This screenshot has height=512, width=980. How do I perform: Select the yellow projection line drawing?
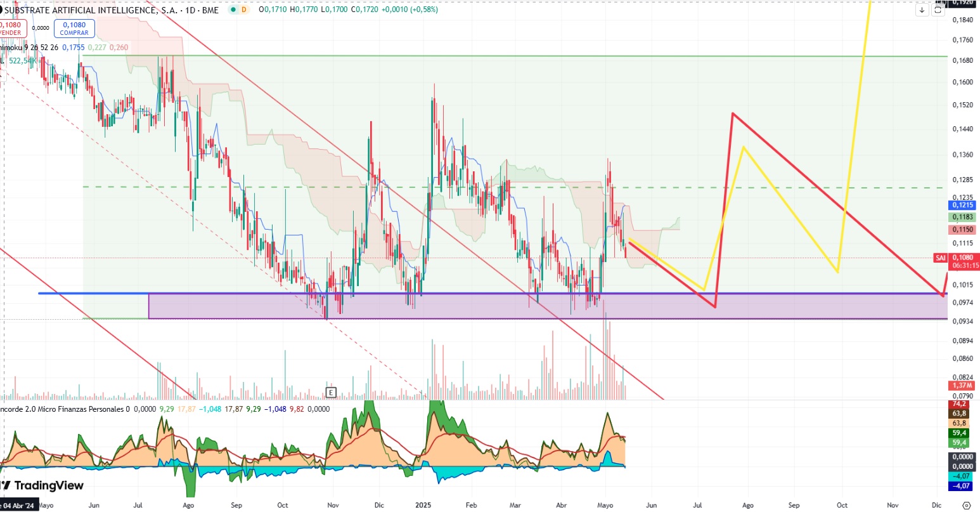(743, 148)
